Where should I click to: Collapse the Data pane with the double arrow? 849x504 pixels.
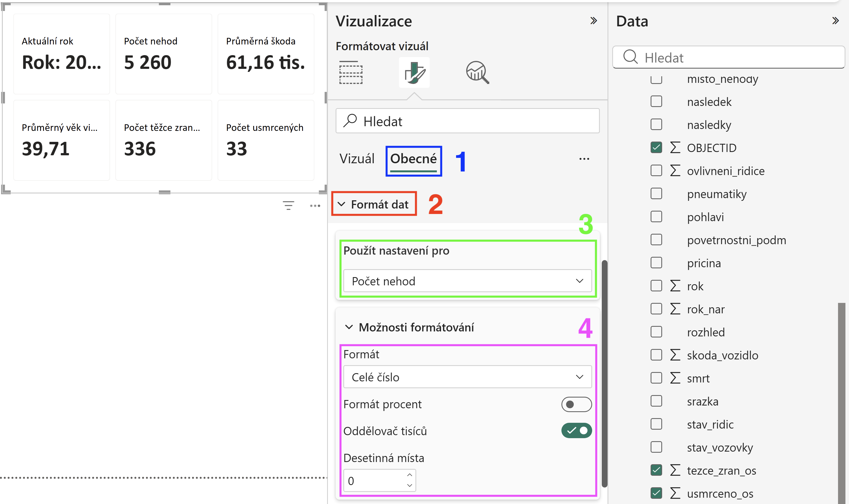point(835,21)
